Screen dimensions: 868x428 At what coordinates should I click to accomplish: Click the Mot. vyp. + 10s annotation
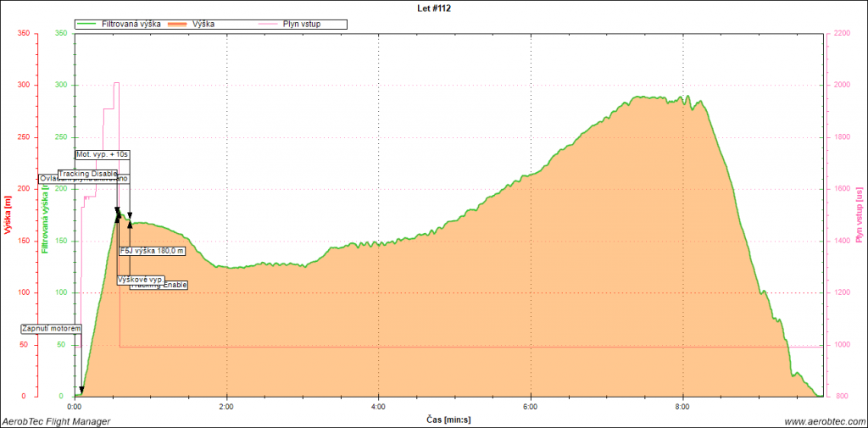click(102, 155)
